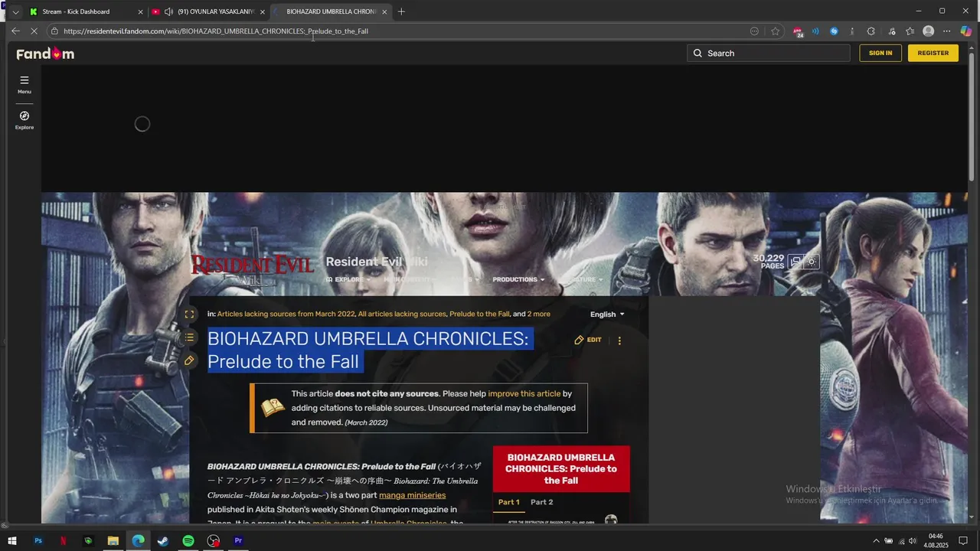Viewport: 980px width, 551px height.
Task: Open the browser profile avatar
Action: [929, 31]
